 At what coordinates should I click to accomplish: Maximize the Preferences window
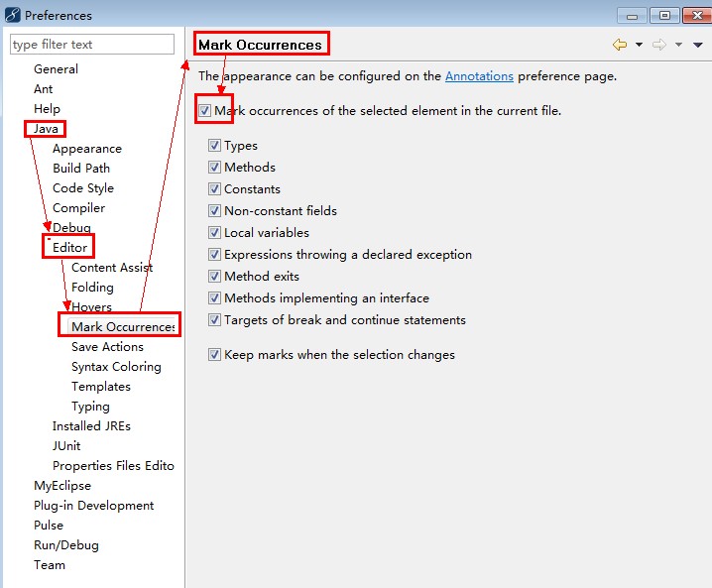tap(664, 16)
